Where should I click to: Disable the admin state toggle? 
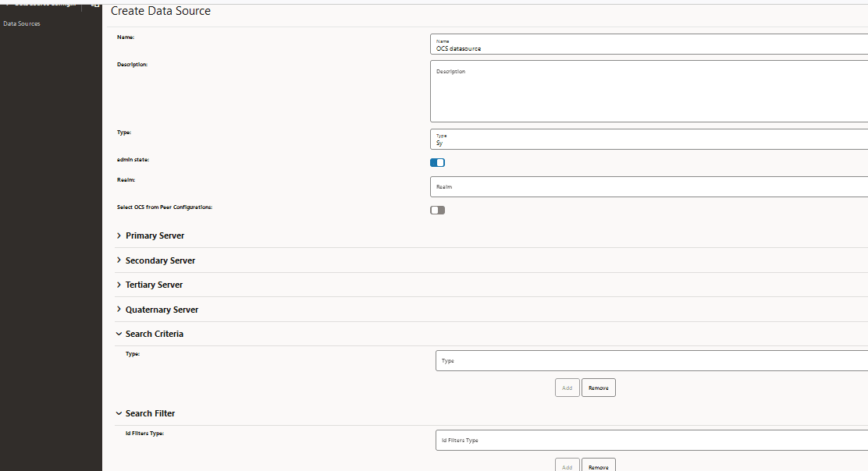[437, 162]
